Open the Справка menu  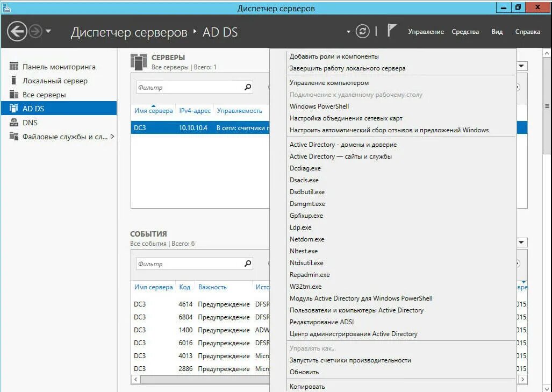point(527,32)
